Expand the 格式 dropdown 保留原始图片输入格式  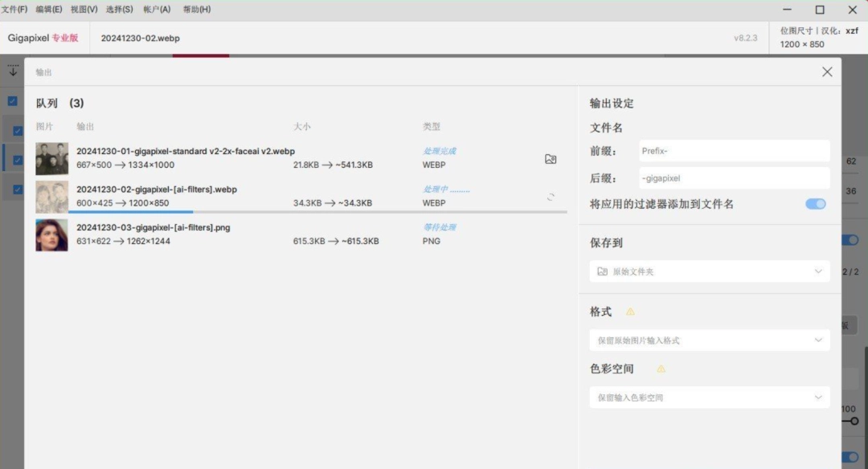pyautogui.click(x=709, y=341)
